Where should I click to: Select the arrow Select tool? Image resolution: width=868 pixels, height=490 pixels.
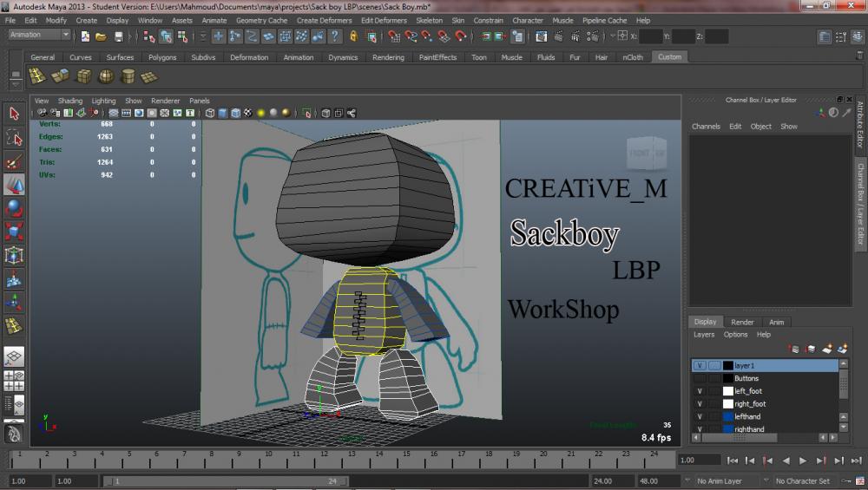click(x=15, y=114)
